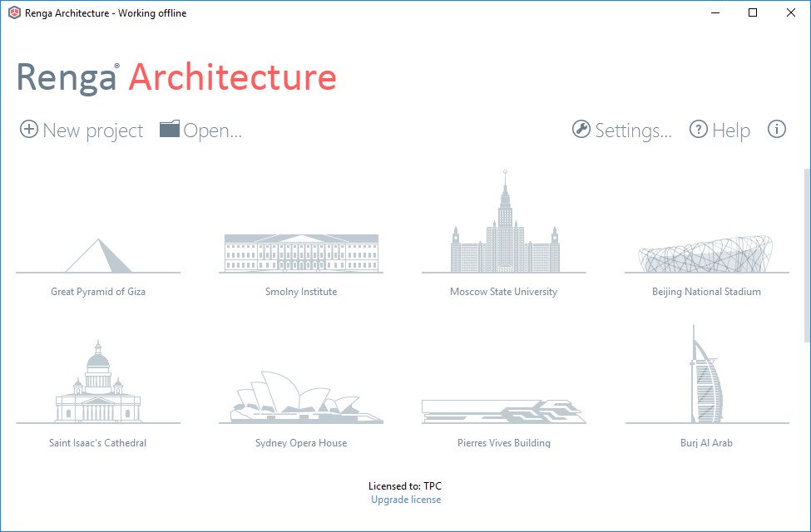This screenshot has width=811, height=532.
Task: Click the 'Sydney Opera House' caption
Action: click(301, 443)
